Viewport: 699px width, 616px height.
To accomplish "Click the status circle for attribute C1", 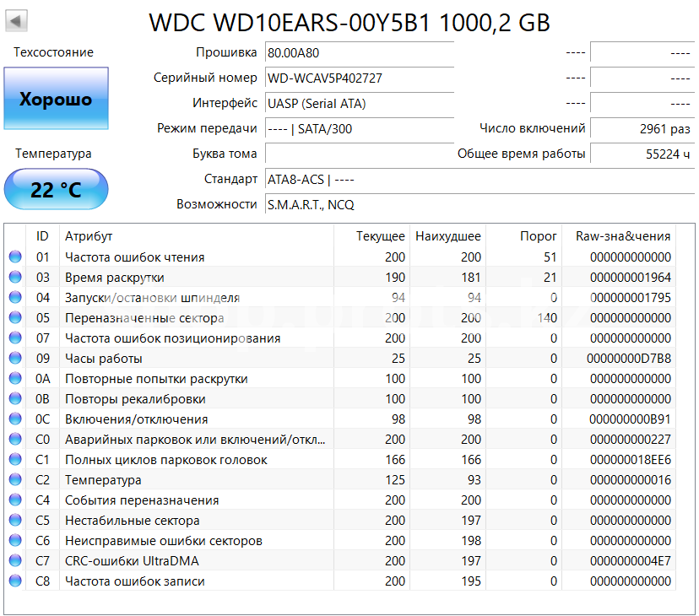I will [15, 460].
